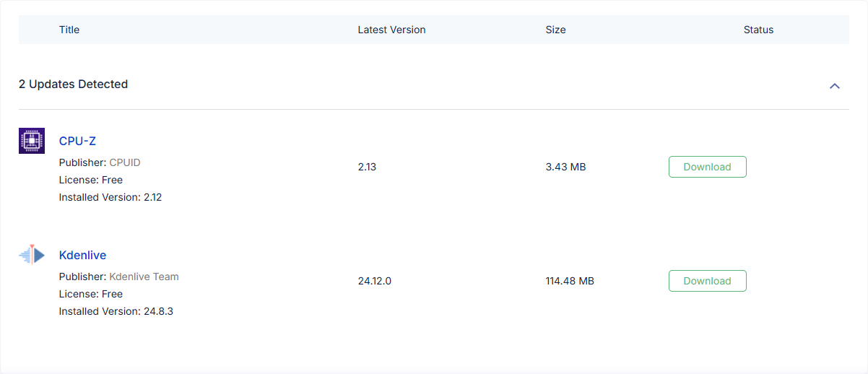Click the Status column header
The width and height of the screenshot is (868, 374).
[x=758, y=30]
